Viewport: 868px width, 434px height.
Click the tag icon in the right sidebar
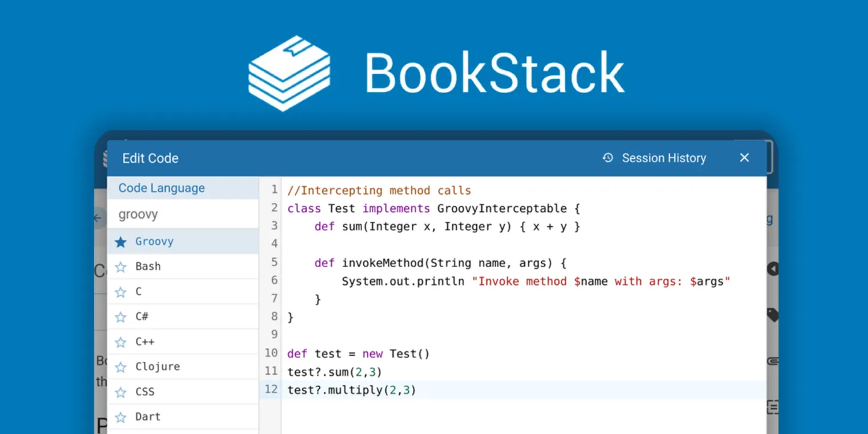point(772,314)
